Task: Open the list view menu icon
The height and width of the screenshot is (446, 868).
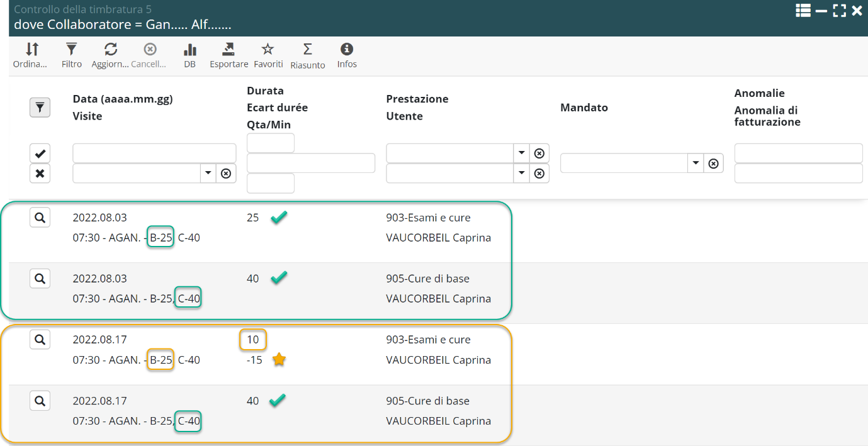Action: tap(803, 10)
